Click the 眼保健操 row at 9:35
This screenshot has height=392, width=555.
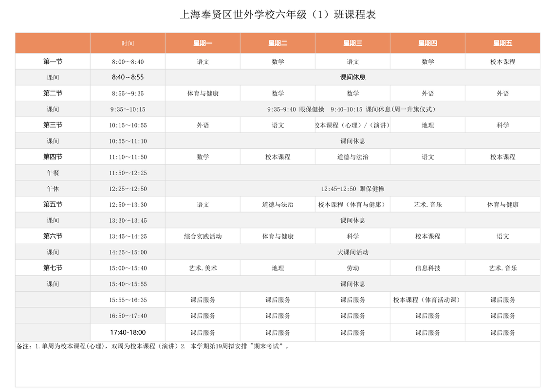352,109
